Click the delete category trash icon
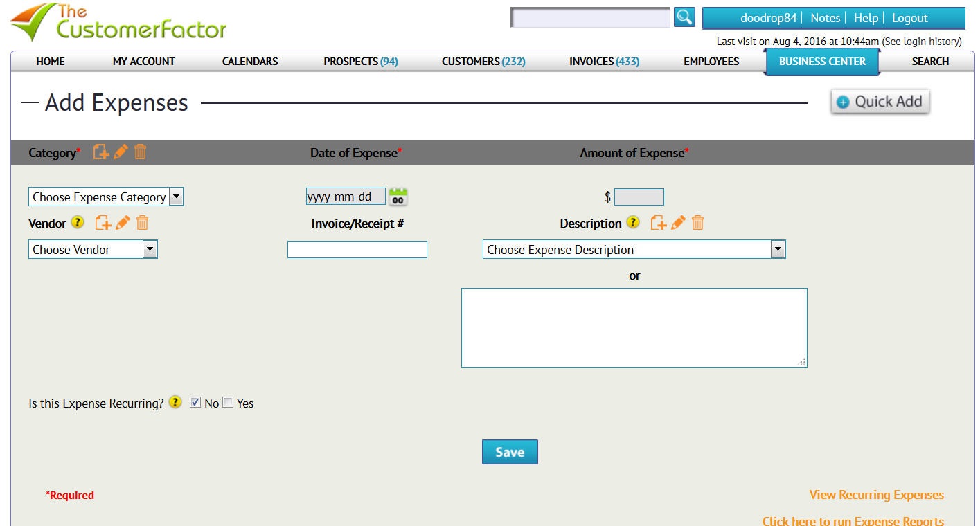This screenshot has width=980, height=526. [140, 152]
